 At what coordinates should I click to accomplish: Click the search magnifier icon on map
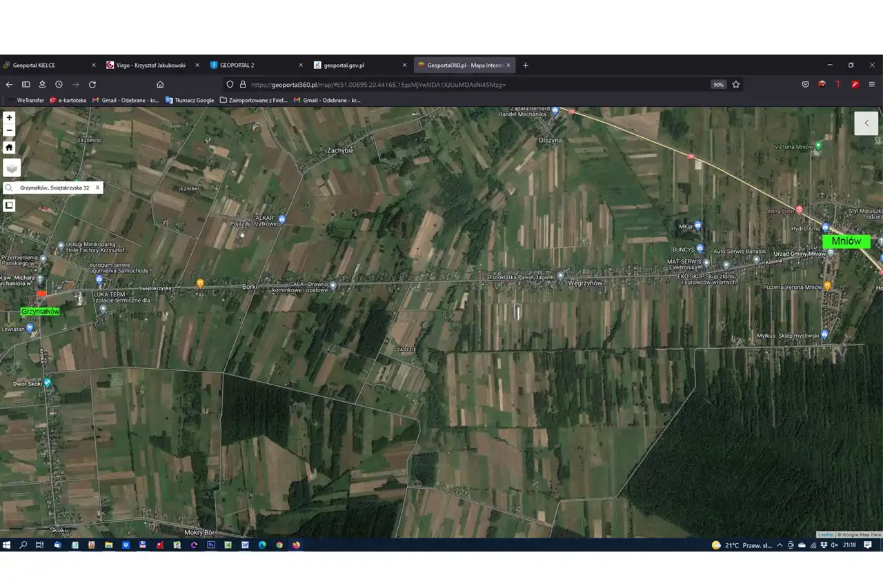10,187
